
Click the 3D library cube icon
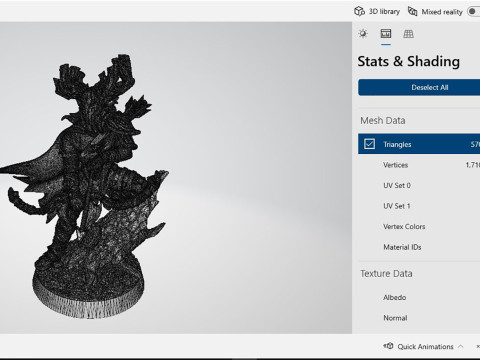[x=359, y=11]
